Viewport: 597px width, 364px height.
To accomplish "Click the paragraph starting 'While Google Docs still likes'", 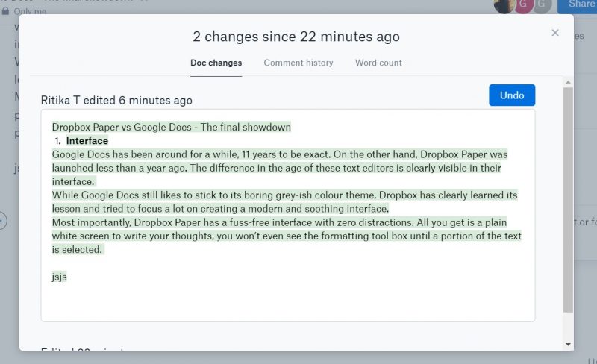I will click(285, 202).
